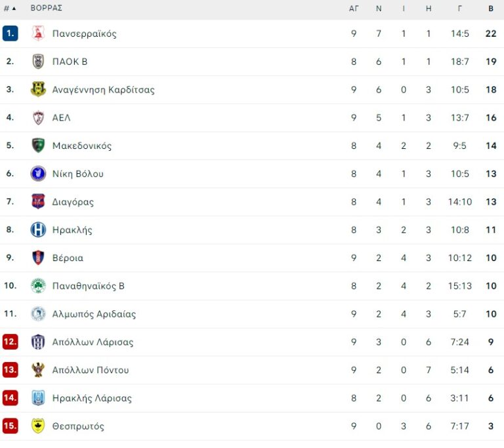
Task: Click the Πανσερραϊκός team crest icon
Action: coord(38,33)
